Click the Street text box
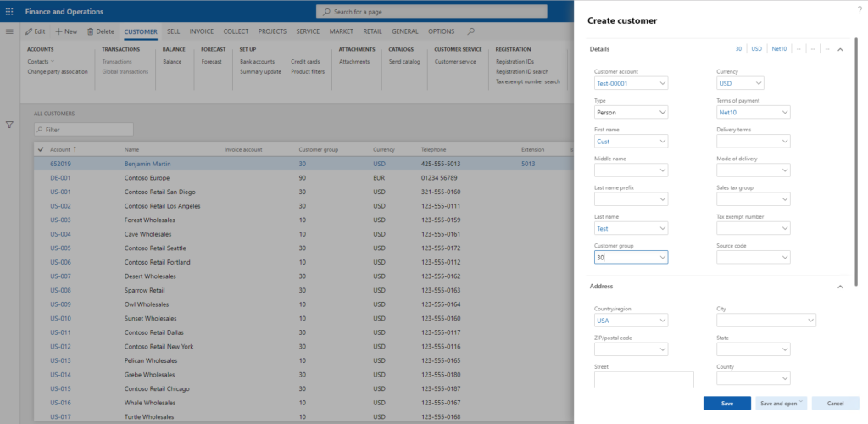Screen dimensions: 868x424 tap(644, 380)
